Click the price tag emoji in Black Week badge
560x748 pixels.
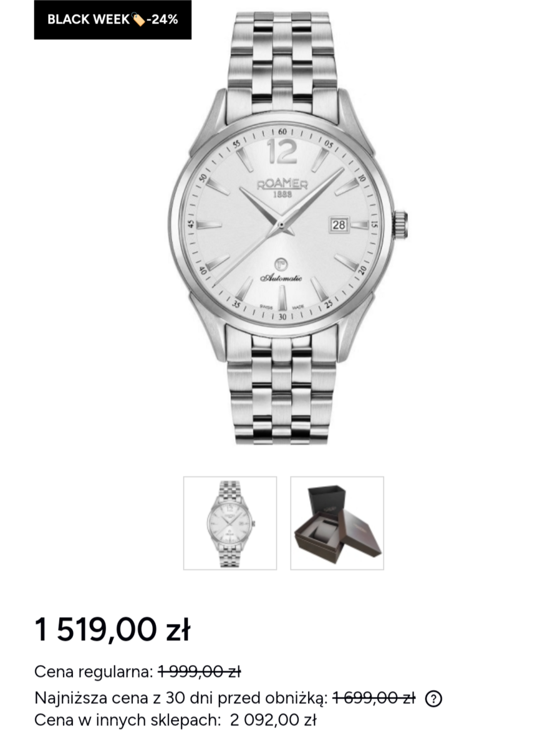pyautogui.click(x=138, y=19)
